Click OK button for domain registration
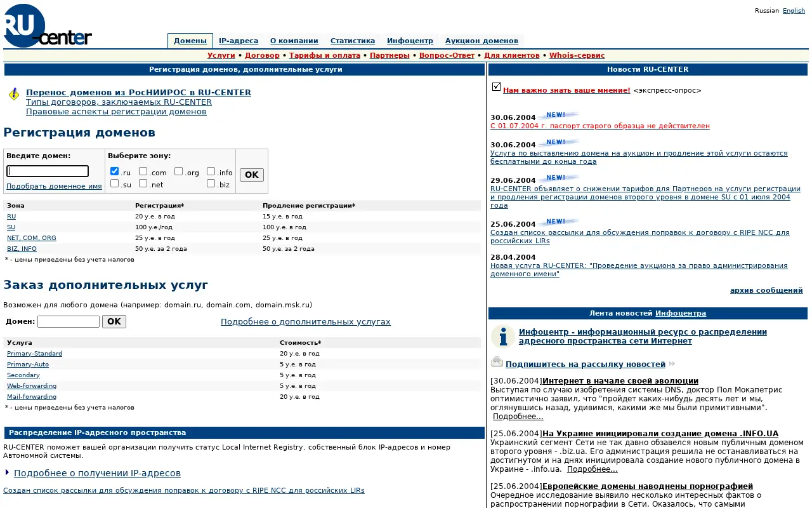The width and height of the screenshot is (812, 508). tap(252, 175)
